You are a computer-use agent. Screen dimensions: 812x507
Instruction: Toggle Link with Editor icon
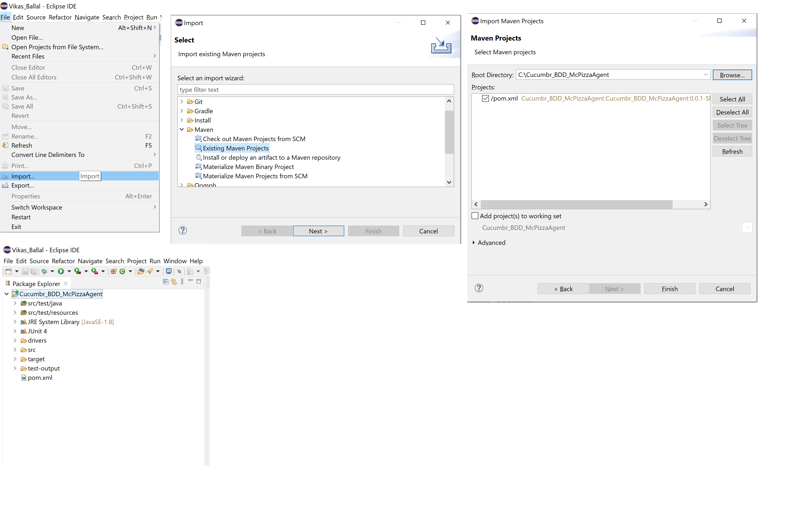point(174,282)
